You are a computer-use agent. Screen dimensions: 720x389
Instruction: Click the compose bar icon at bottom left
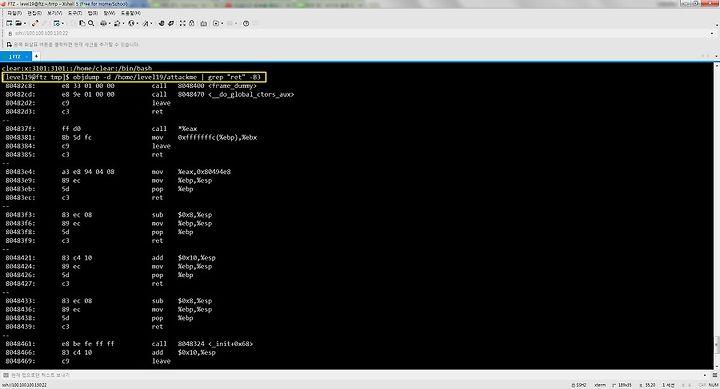[x=6, y=375]
